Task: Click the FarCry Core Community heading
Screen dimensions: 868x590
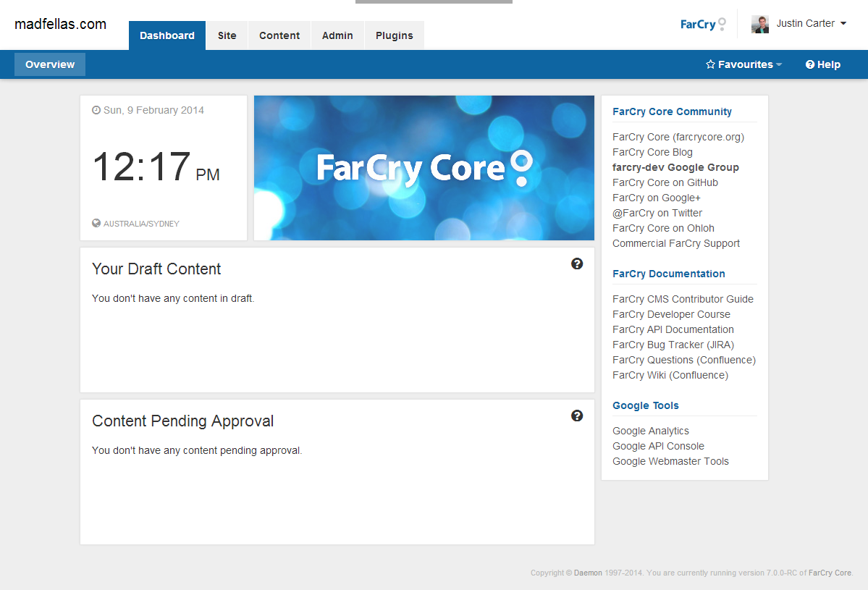Action: tap(672, 111)
